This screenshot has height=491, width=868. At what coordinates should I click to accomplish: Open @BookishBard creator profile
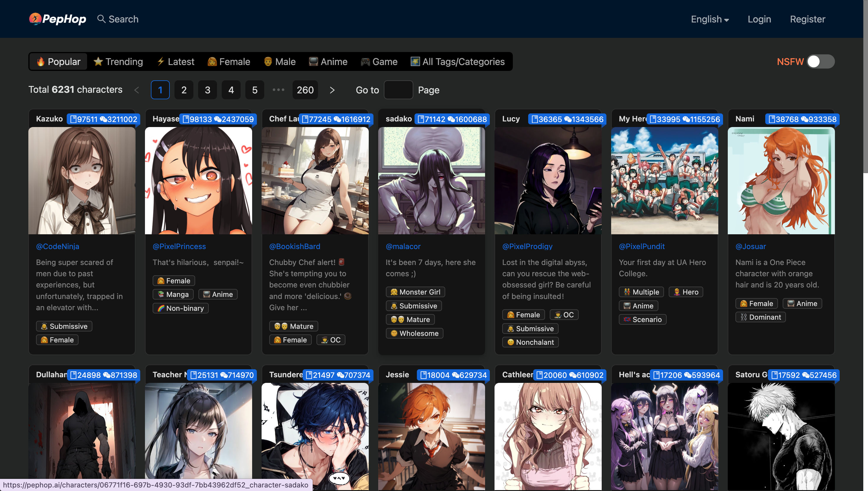tap(295, 246)
